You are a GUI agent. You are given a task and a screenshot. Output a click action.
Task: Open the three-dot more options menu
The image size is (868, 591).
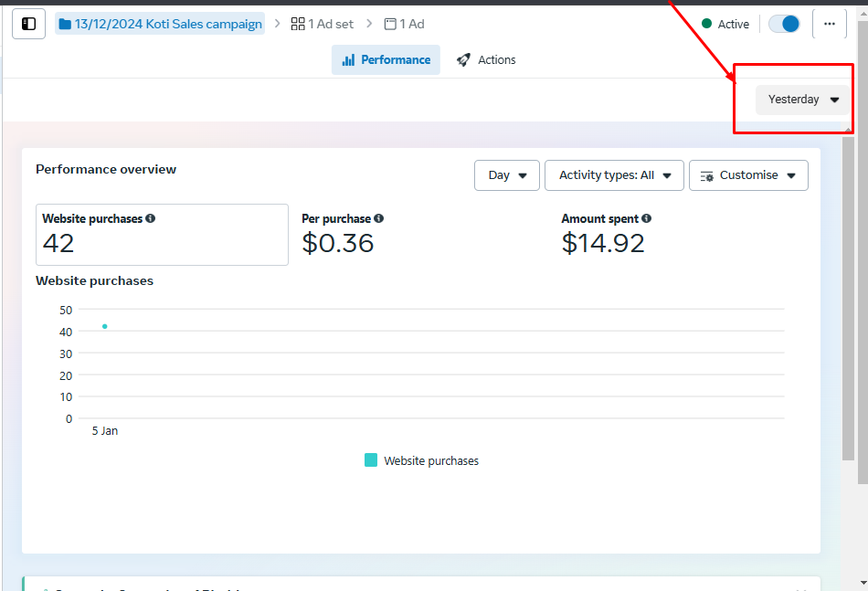[829, 24]
